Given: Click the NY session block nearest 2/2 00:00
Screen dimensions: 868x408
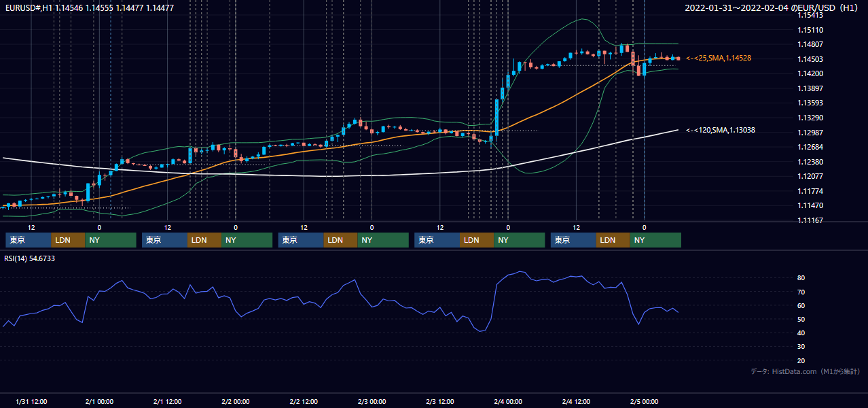Looking at the screenshot, I should pyautogui.click(x=247, y=240).
